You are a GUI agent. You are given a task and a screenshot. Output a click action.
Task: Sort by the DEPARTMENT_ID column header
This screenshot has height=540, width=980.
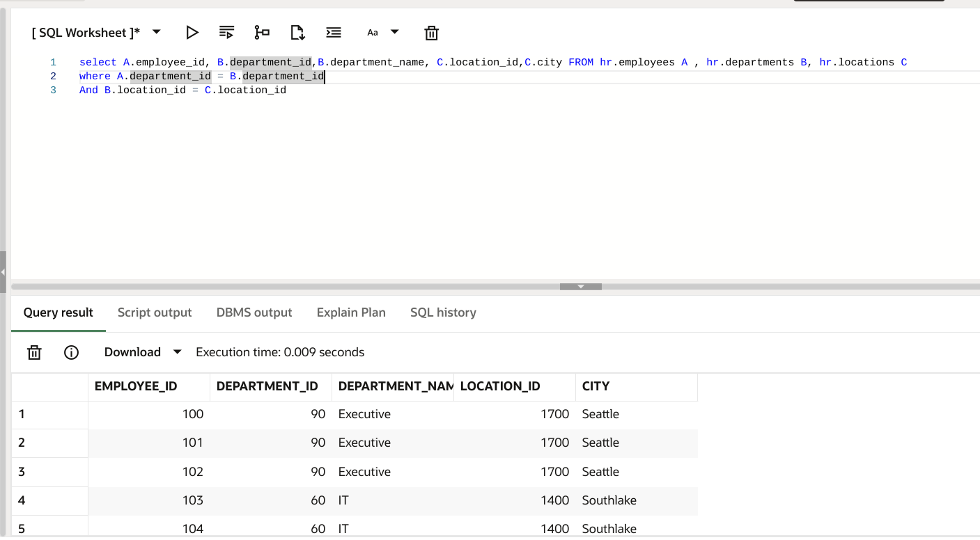[x=271, y=386]
